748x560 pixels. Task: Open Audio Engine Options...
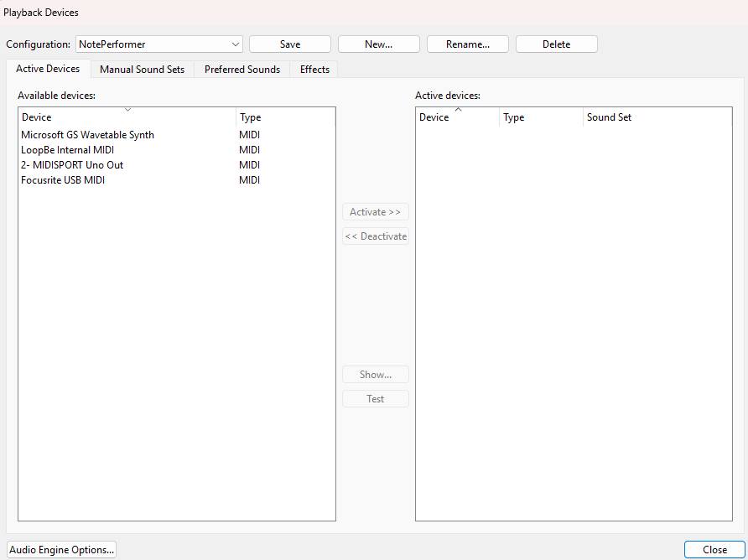61,550
